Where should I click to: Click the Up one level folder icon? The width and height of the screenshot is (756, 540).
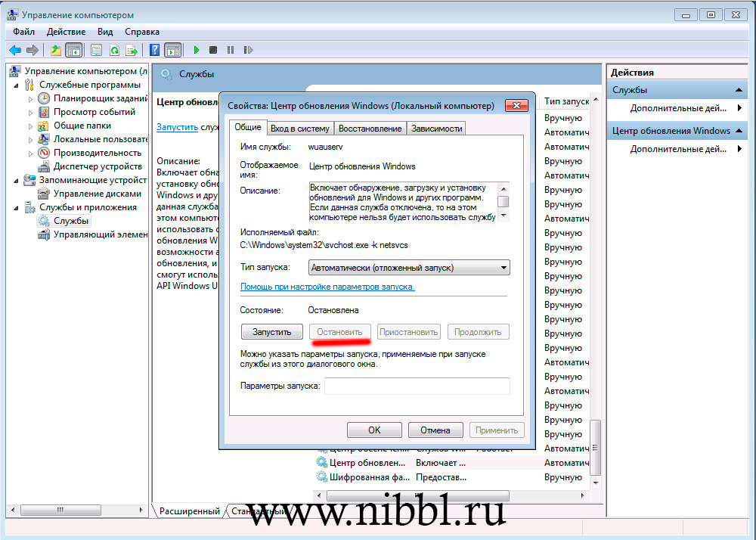pyautogui.click(x=56, y=50)
